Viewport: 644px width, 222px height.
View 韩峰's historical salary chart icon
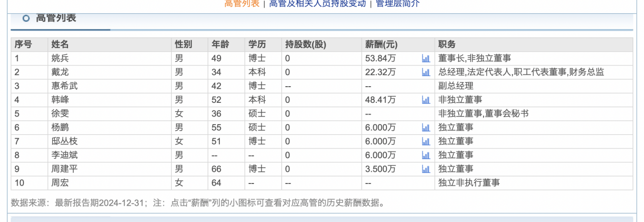click(x=426, y=100)
